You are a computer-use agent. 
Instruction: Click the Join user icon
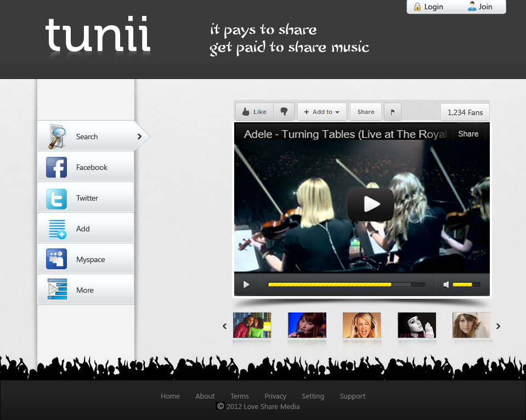point(472,7)
